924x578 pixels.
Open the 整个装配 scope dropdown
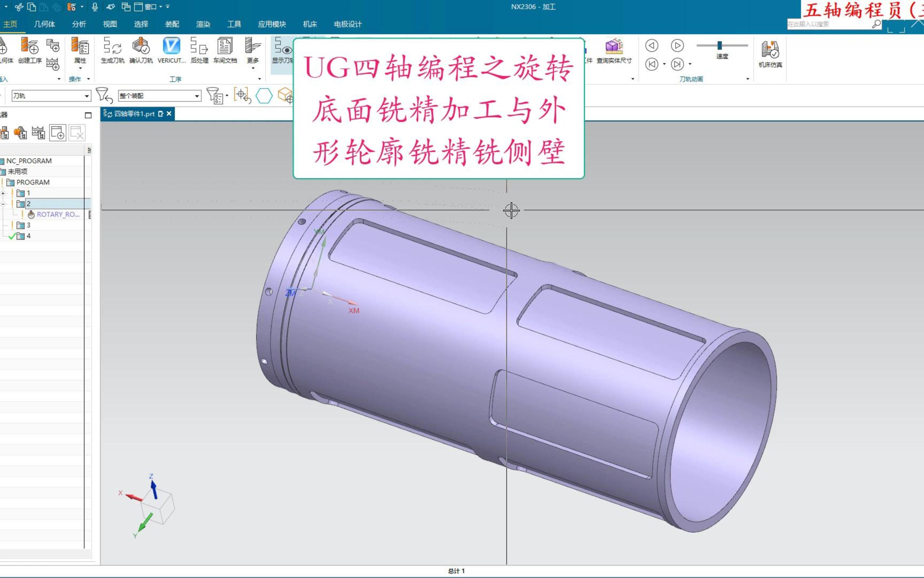pos(197,96)
